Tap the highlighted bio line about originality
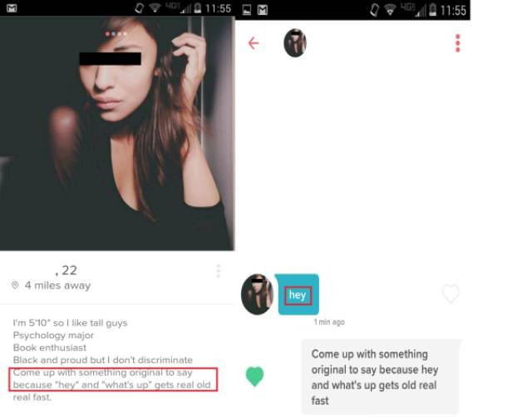This screenshot has height=417, width=532. click(113, 379)
